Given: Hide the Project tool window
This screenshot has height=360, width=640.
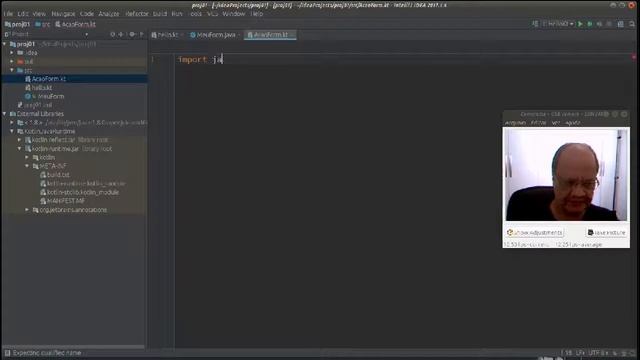Looking at the screenshot, I should [x=142, y=34].
